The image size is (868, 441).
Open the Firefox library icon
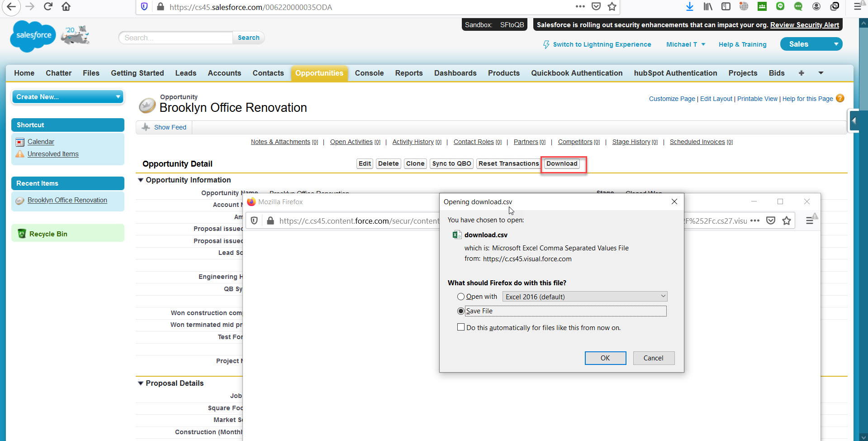click(x=708, y=7)
